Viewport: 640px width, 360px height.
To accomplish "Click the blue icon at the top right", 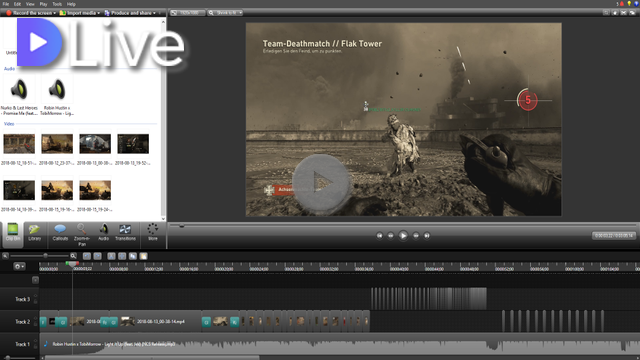I will tap(636, 4).
